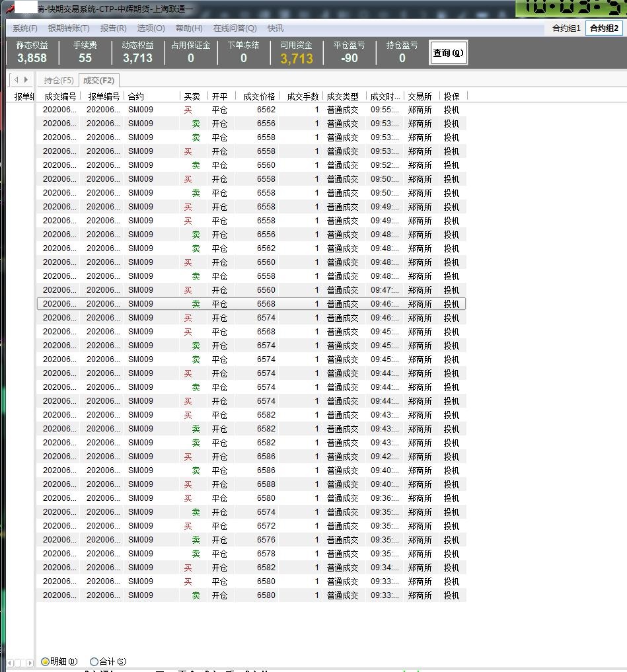
Task: Select the 合计 radio button
Action: [94, 661]
